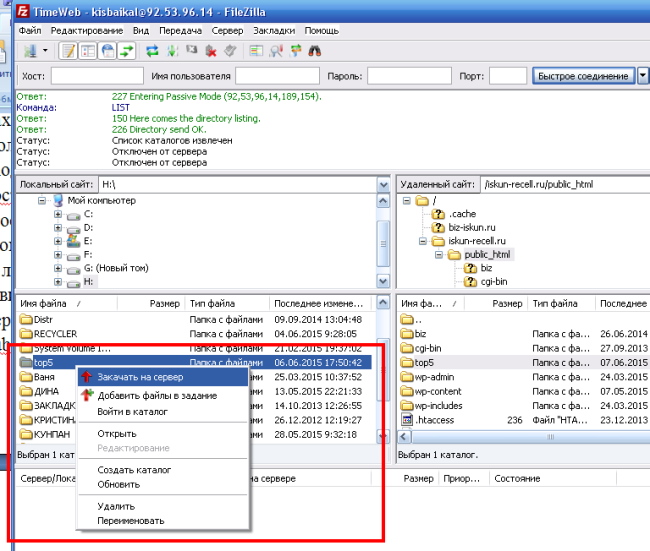Open the quick connect history dropdown arrow

[643, 76]
